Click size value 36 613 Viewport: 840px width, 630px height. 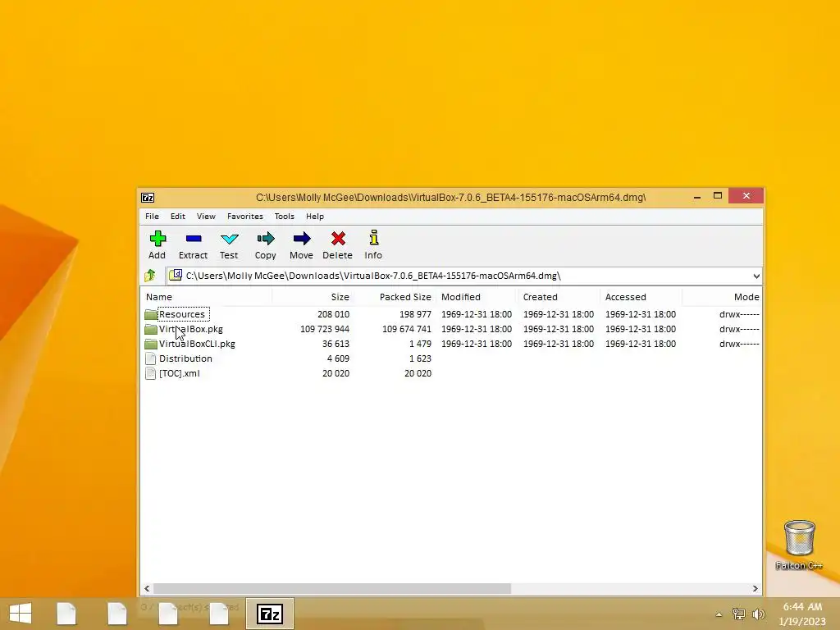[x=336, y=344]
